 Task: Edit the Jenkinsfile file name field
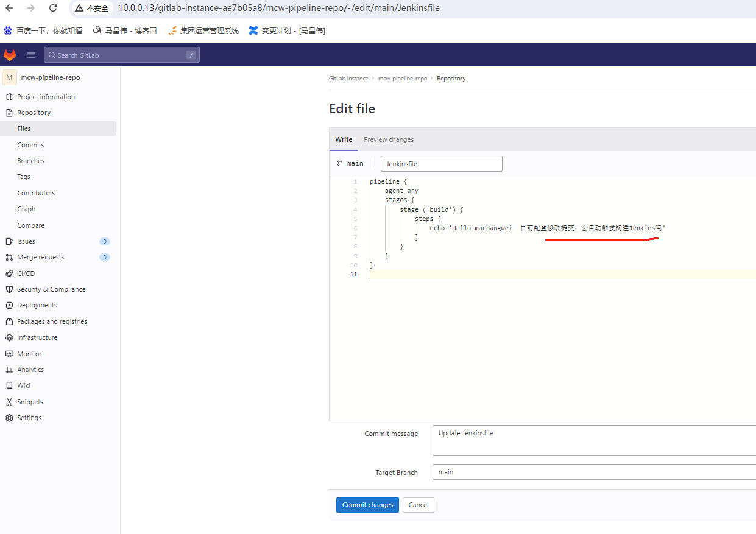pyautogui.click(x=442, y=164)
